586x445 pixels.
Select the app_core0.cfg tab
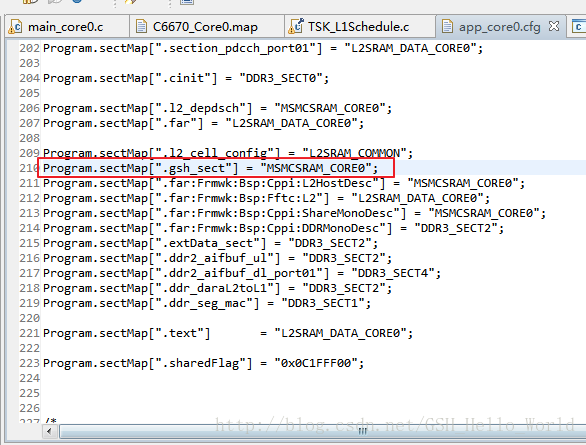pyautogui.click(x=499, y=27)
